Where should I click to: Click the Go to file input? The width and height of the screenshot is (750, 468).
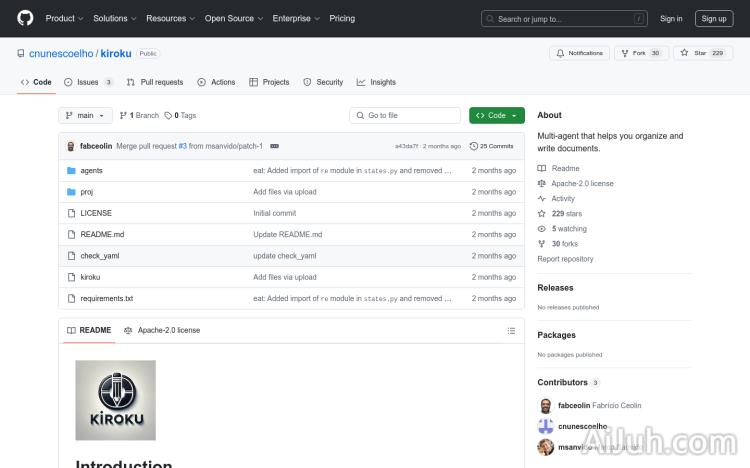coord(405,116)
